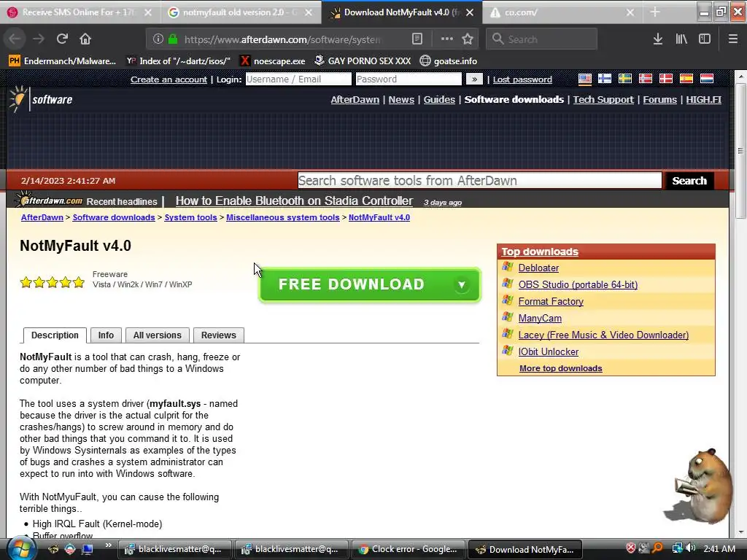The image size is (747, 560).
Task: Open the Lost password link
Action: tap(522, 79)
